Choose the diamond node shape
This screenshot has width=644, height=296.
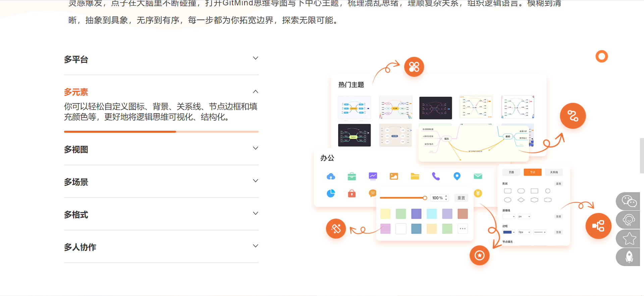click(521, 200)
